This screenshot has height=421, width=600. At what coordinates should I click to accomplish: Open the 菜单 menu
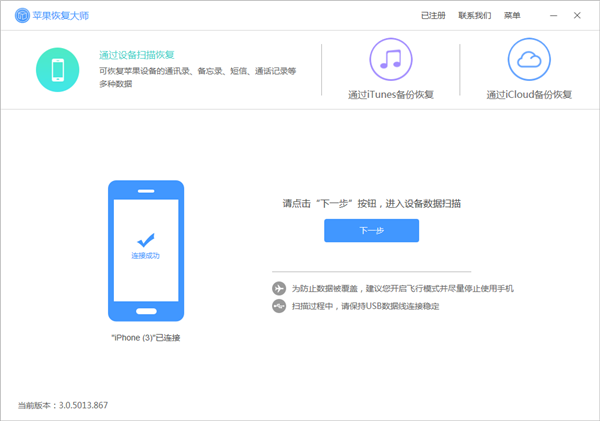point(512,15)
